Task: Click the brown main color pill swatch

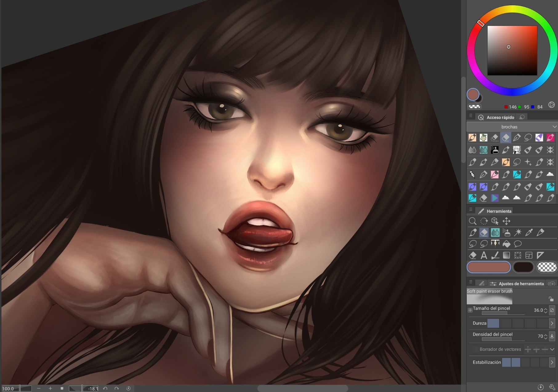Action: point(489,267)
